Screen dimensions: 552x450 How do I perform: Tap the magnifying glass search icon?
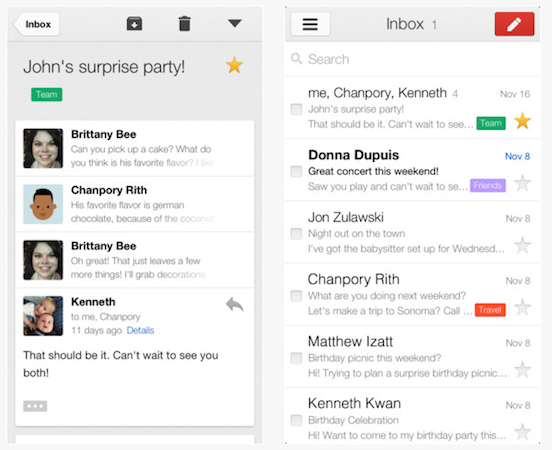pyautogui.click(x=296, y=59)
